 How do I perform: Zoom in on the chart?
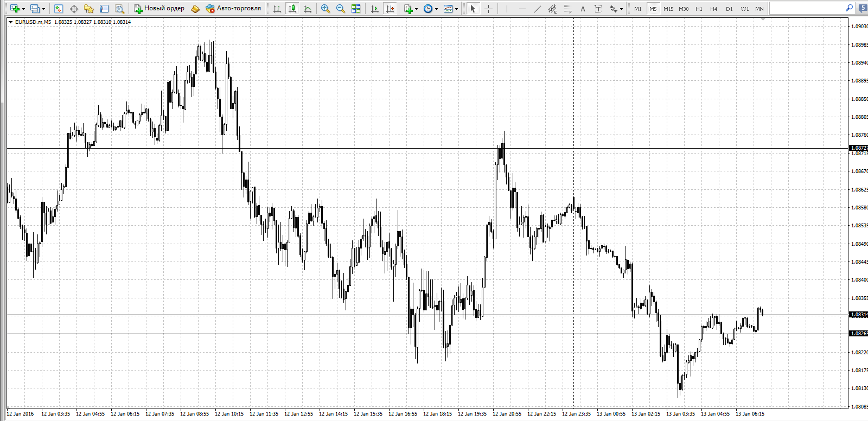(x=325, y=9)
